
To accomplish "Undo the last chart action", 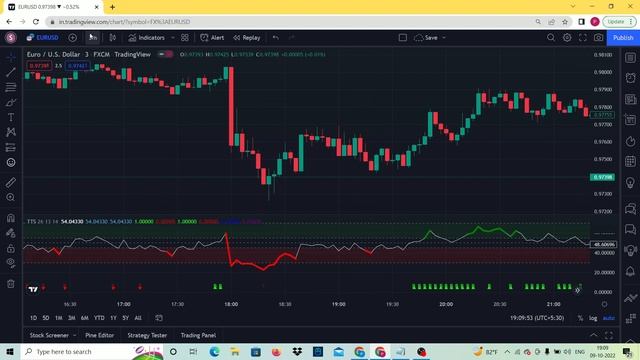I will (x=276, y=38).
